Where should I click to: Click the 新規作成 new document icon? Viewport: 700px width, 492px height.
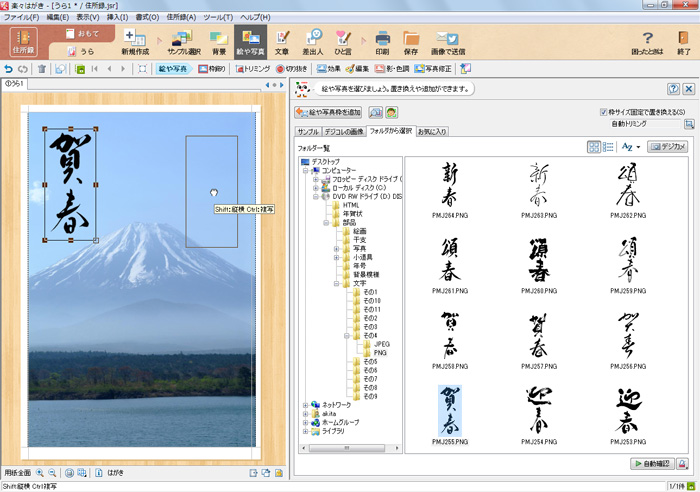(136, 42)
